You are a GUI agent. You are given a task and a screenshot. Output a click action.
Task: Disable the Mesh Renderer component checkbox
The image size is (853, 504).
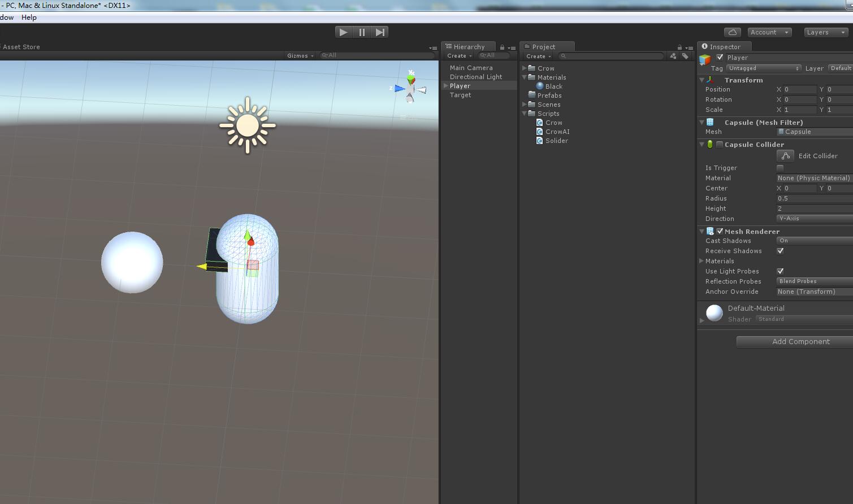pos(719,231)
